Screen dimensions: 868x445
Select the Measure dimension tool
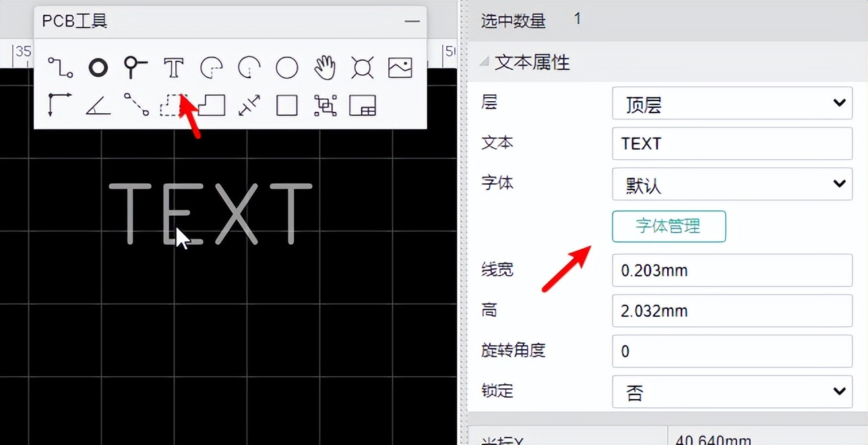[249, 106]
